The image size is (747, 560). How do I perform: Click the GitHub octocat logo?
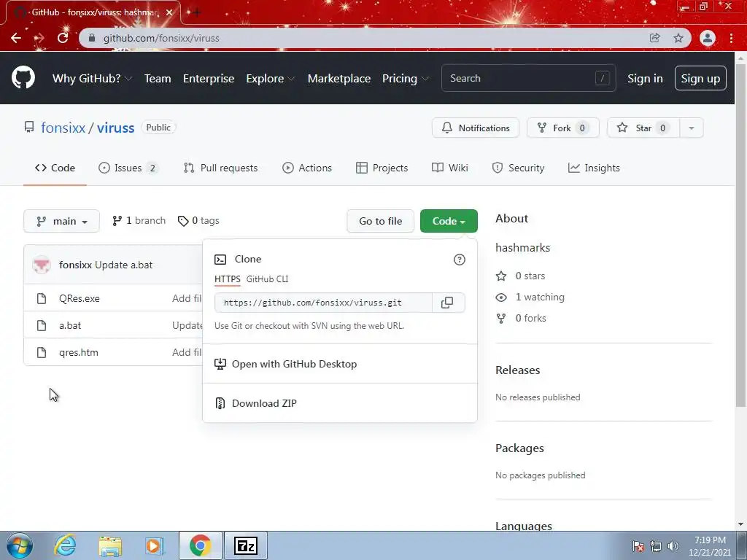click(x=23, y=78)
